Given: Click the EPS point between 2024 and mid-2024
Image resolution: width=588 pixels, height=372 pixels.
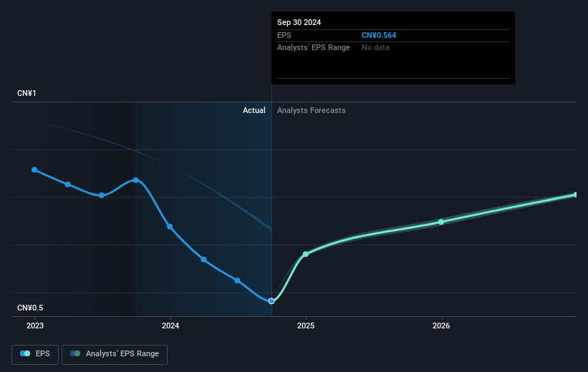Looking at the screenshot, I should click(x=203, y=259).
